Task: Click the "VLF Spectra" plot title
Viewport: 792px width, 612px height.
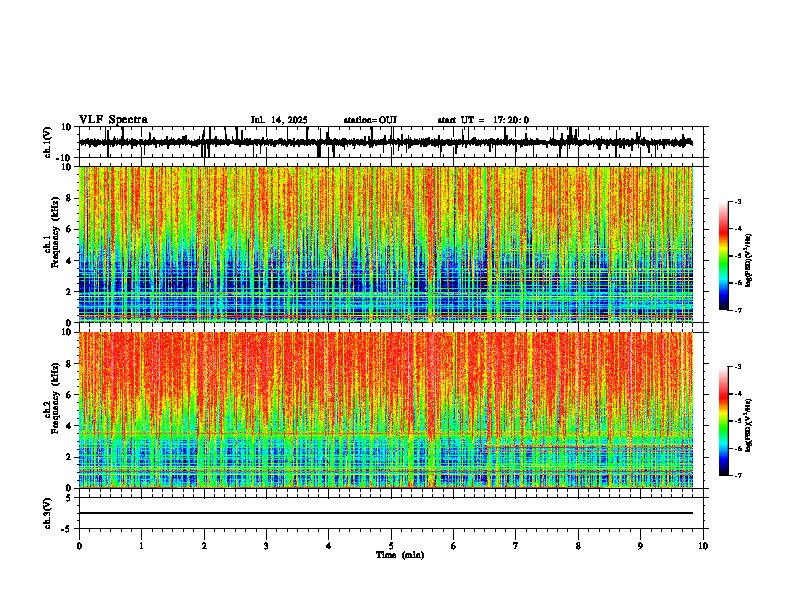Action: (113, 119)
